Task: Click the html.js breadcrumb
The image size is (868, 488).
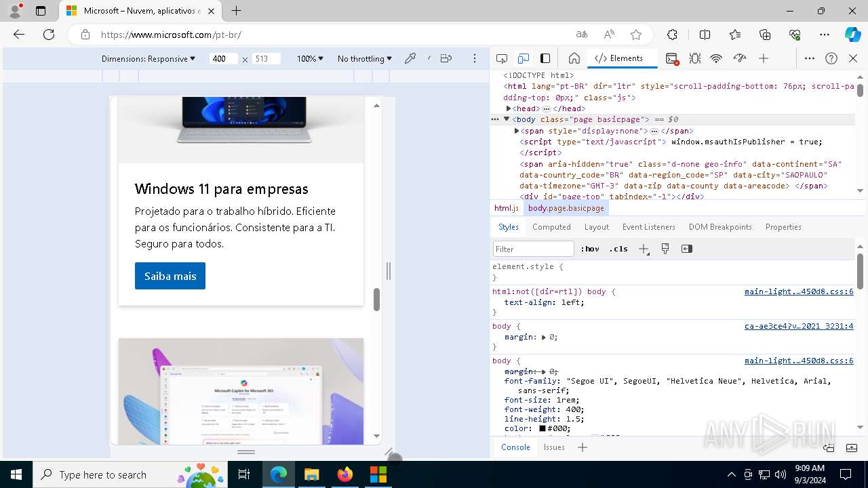Action: [507, 208]
